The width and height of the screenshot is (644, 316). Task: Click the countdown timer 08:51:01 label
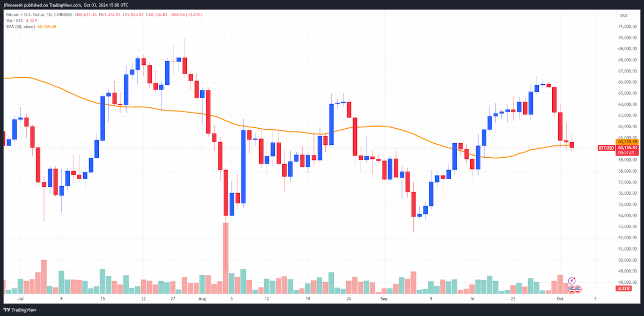click(x=626, y=153)
